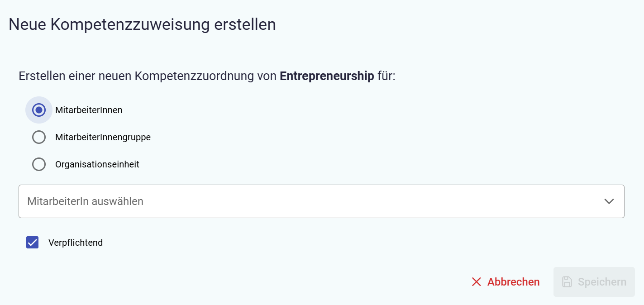Click the Abbrechen text label
Screen dimensions: 644x305
coord(513,282)
